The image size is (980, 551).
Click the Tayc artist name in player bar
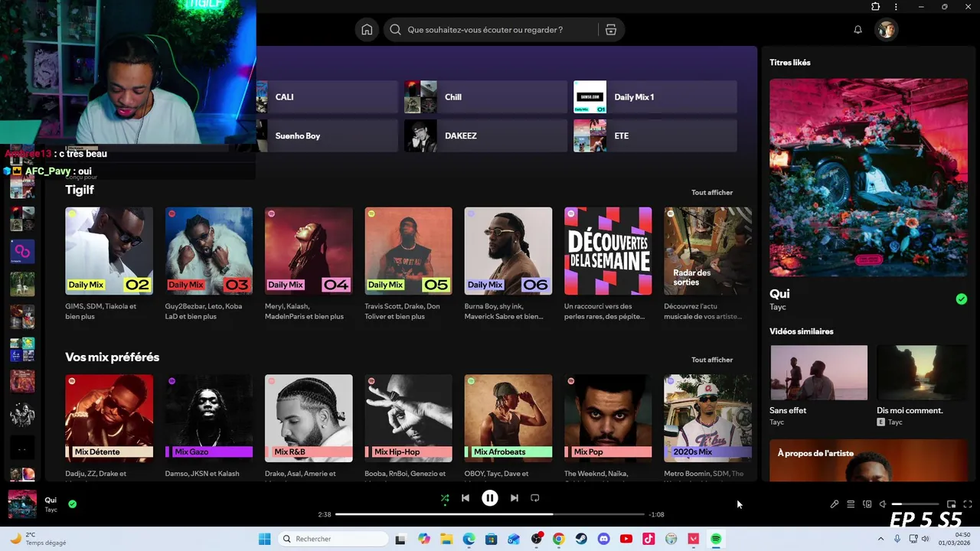click(x=51, y=510)
